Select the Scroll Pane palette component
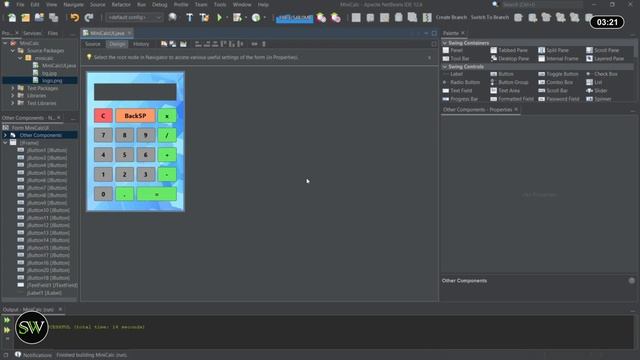Screen dimensions: 640x360 pos(603,50)
